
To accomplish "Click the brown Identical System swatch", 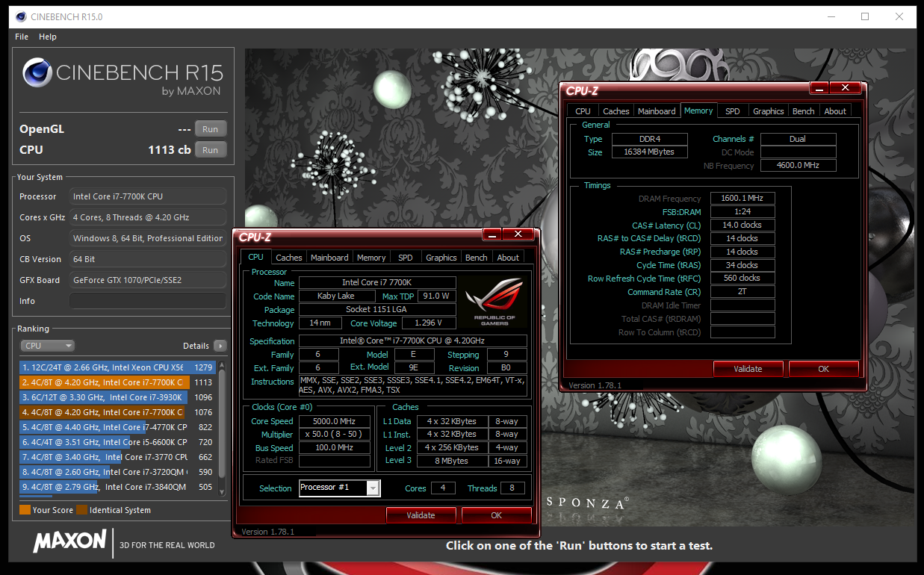I will [84, 510].
